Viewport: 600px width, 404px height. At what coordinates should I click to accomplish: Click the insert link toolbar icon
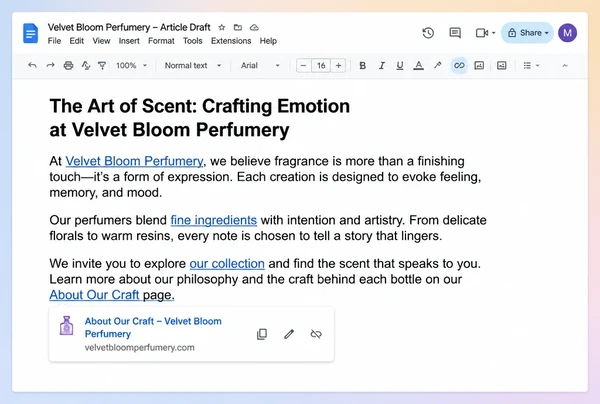coord(459,65)
